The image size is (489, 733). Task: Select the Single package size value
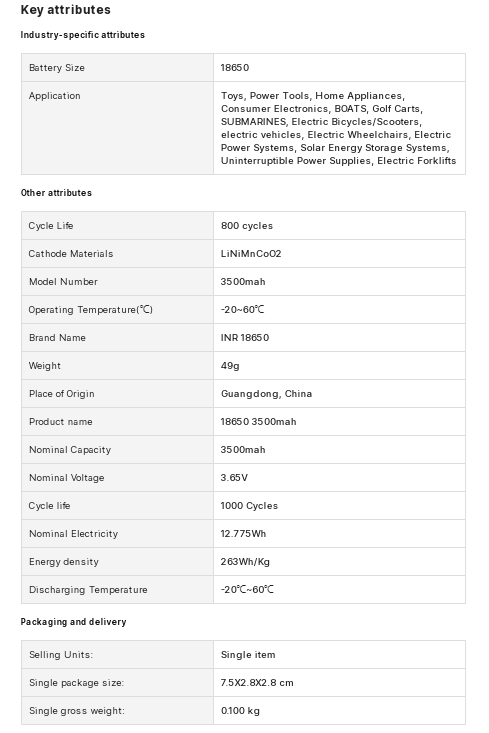(257, 683)
